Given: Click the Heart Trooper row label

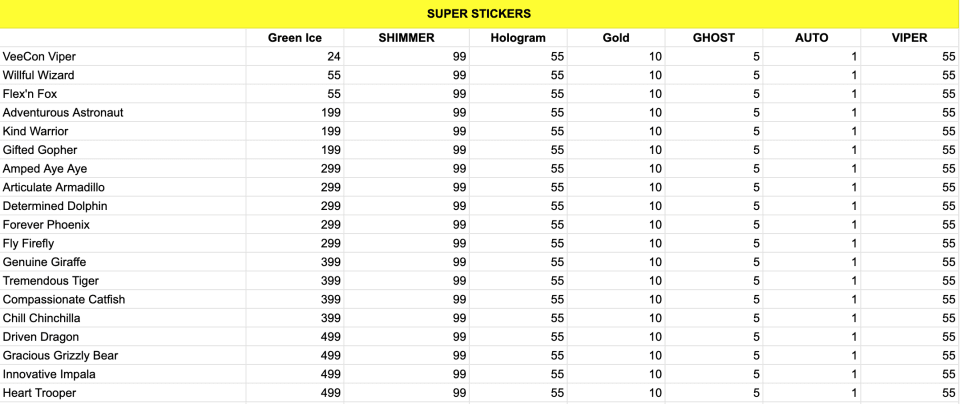Looking at the screenshot, I should 40,393.
